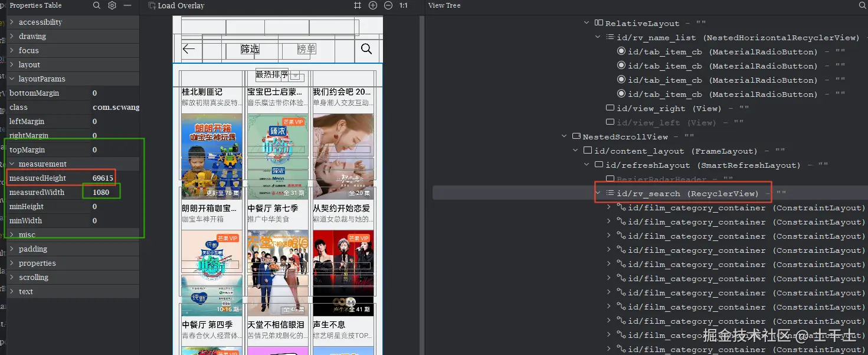Select the 筛选 tab in preview

tap(250, 49)
